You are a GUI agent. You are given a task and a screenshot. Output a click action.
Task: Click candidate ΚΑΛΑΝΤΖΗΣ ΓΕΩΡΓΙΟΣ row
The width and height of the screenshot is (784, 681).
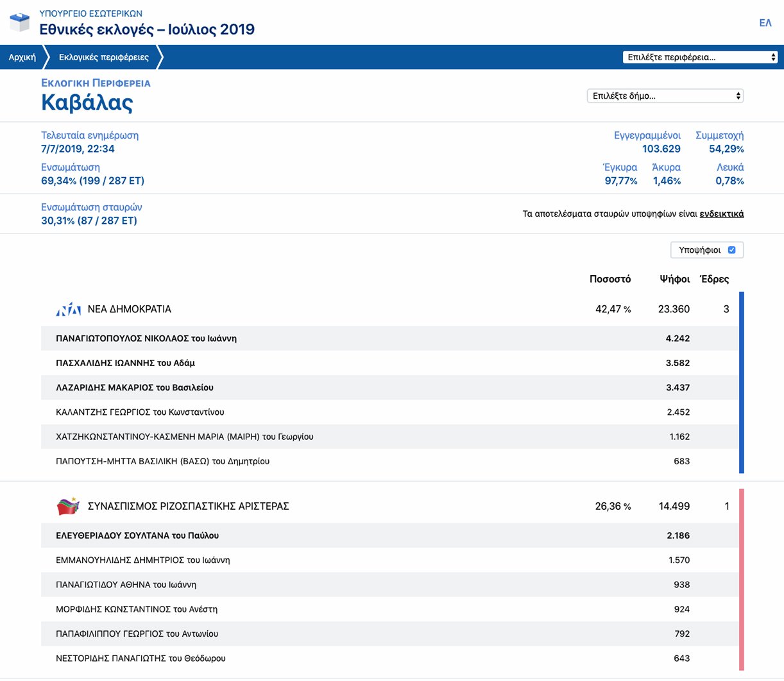(x=390, y=412)
